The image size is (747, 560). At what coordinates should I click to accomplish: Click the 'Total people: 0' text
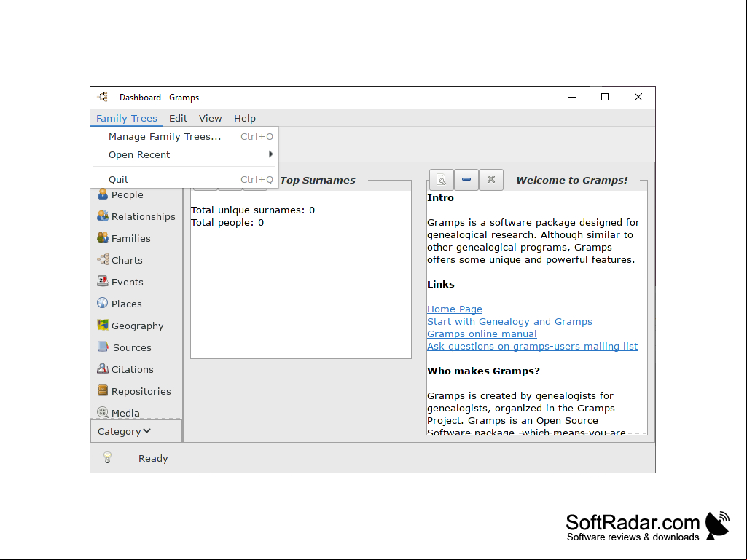[x=227, y=222]
